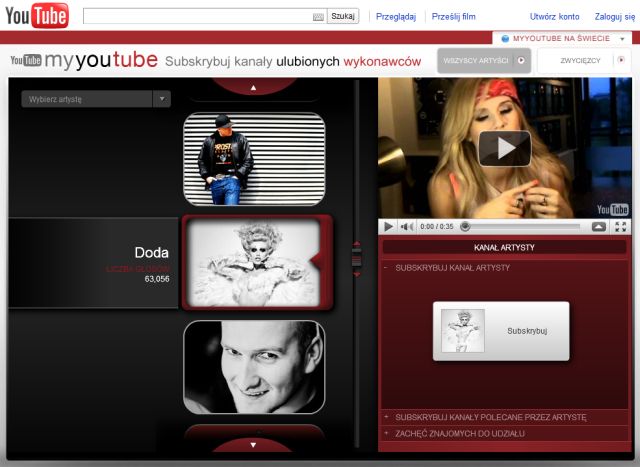Move the artist carousel down with bottom arrow
The image size is (640, 467).
point(253,445)
